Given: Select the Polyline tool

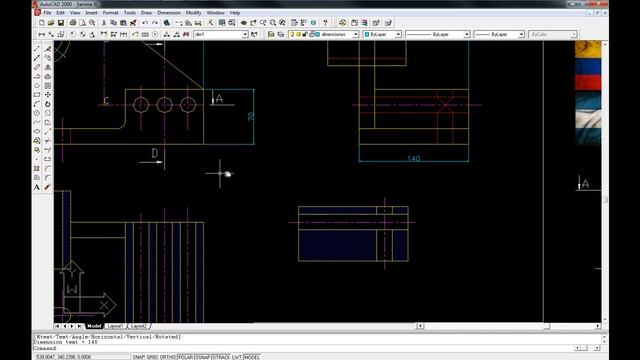Looking at the screenshot, I should [x=37, y=76].
